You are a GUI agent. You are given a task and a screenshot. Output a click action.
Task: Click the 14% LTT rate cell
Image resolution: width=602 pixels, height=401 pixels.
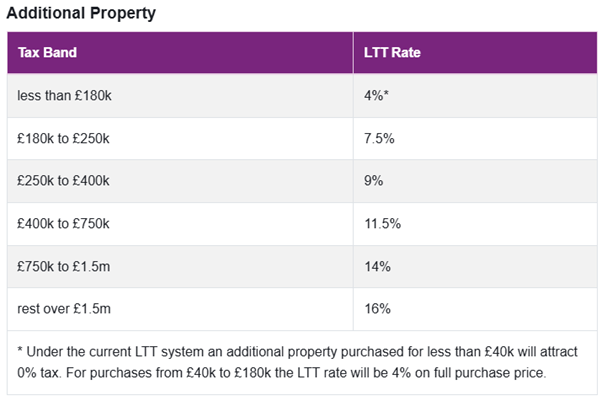click(377, 267)
